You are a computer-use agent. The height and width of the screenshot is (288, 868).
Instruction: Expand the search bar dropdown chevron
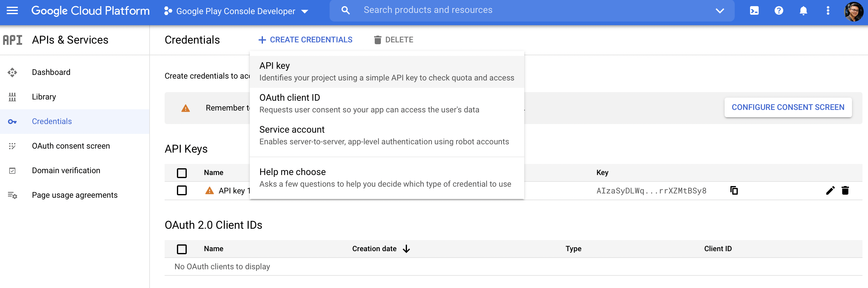click(720, 11)
